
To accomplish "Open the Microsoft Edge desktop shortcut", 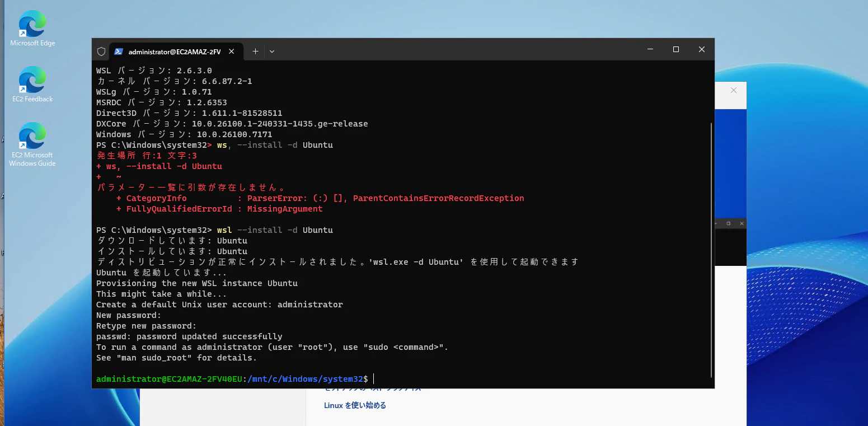I will click(32, 29).
